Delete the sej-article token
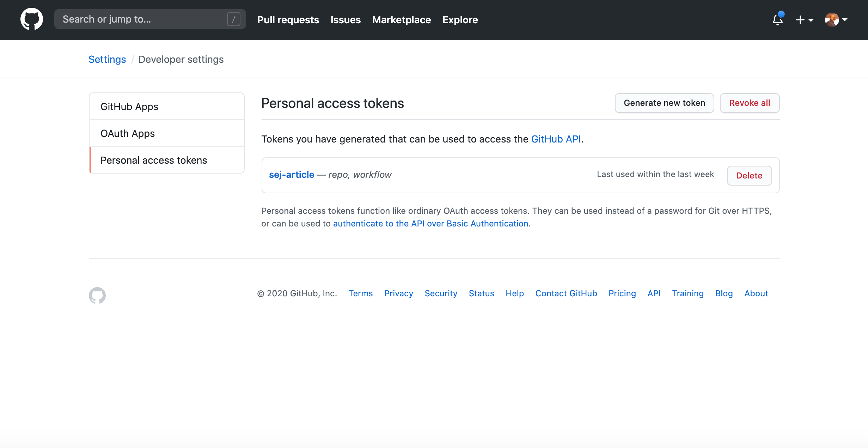 tap(749, 175)
